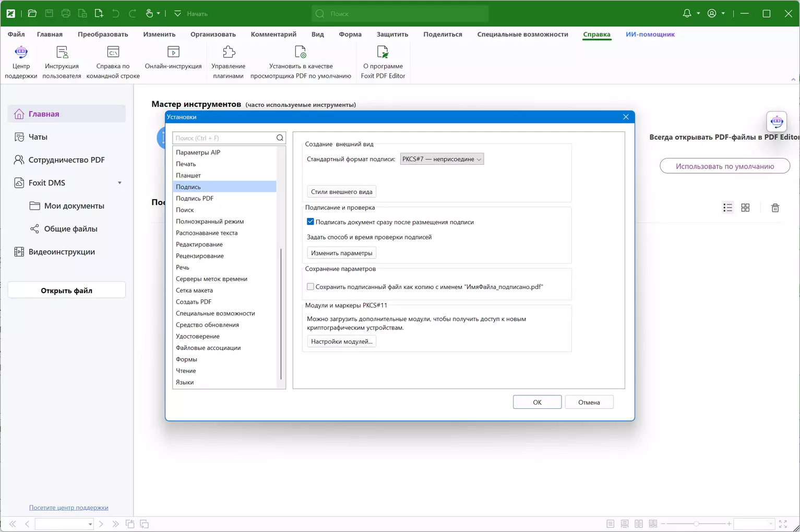Open О программе Foxit PDF Editor

tap(383, 62)
